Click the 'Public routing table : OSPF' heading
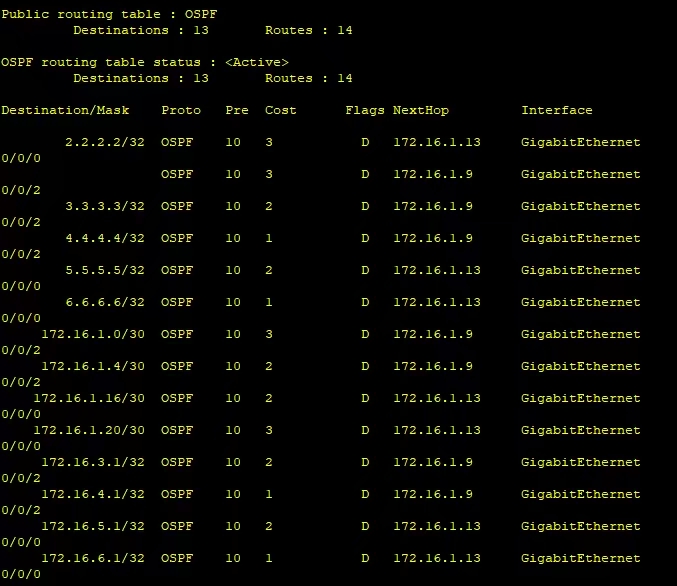Viewport: 677px width, 586px height. (x=109, y=14)
